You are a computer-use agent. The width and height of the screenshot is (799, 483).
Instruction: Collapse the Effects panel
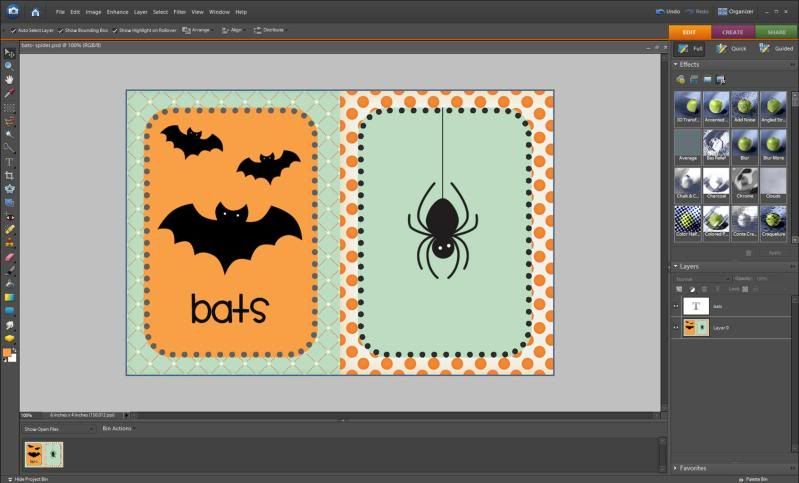[675, 64]
